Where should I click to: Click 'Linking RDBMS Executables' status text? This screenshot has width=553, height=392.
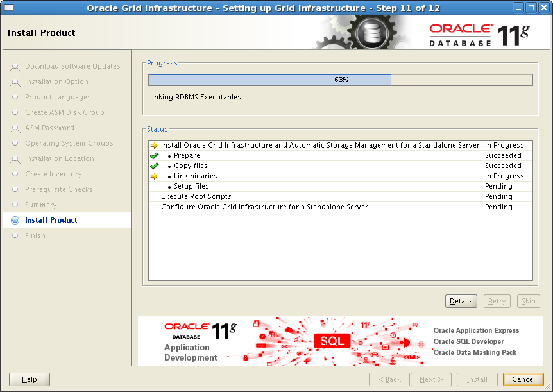(x=194, y=97)
